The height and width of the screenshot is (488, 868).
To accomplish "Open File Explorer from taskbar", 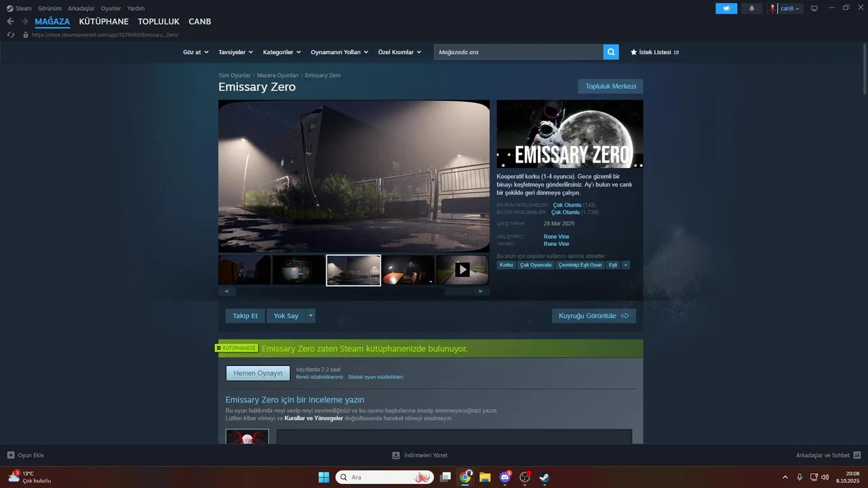I will point(485,477).
